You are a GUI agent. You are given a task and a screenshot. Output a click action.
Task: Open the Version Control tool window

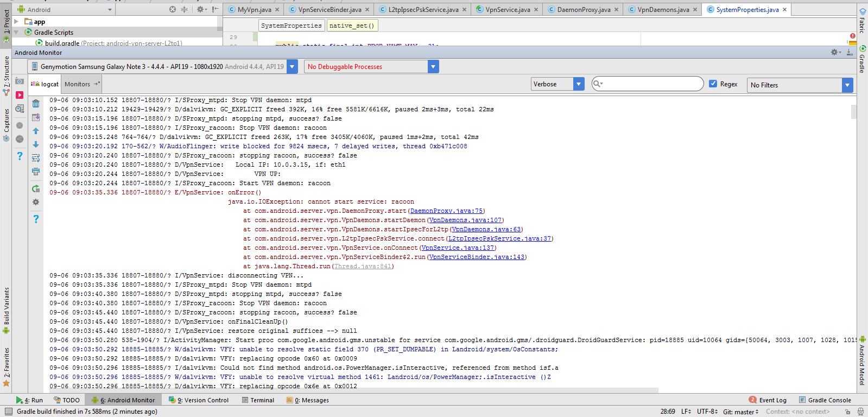tap(199, 400)
